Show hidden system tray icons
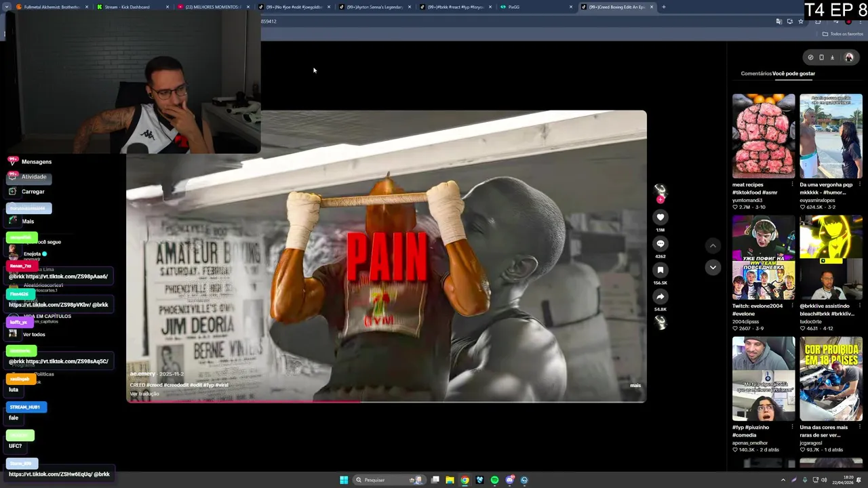This screenshot has width=868, height=488. pos(783,480)
